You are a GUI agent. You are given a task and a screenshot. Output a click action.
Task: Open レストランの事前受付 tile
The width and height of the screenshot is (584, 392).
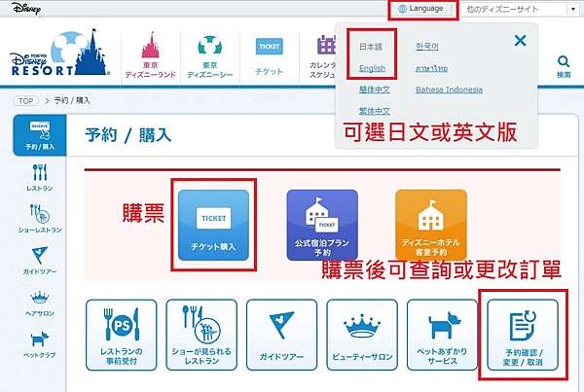pos(122,335)
